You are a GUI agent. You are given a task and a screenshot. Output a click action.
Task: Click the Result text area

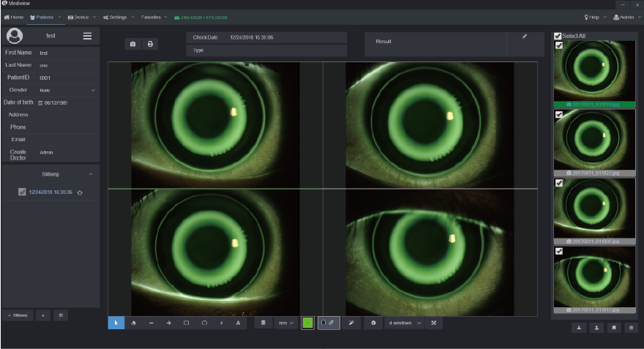pyautogui.click(x=435, y=44)
